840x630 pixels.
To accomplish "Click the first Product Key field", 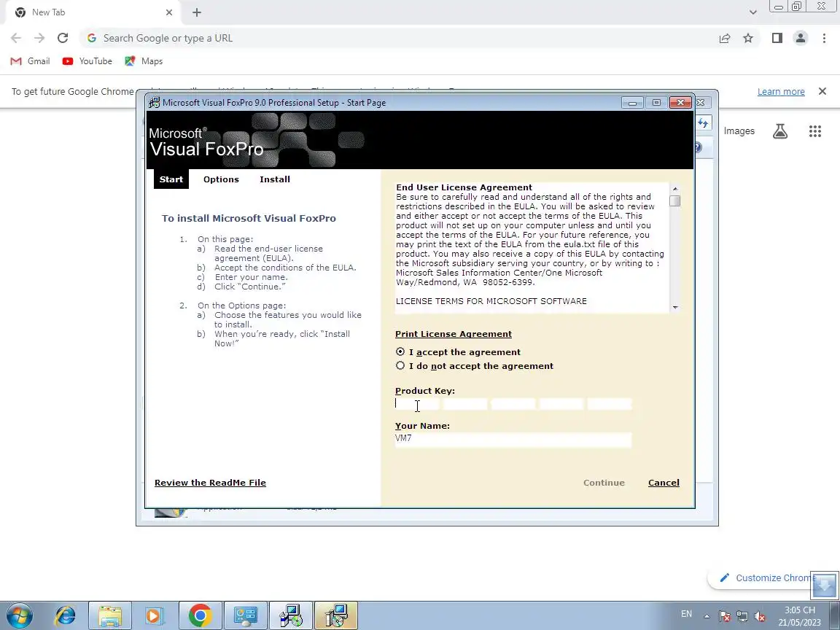I will [417, 403].
